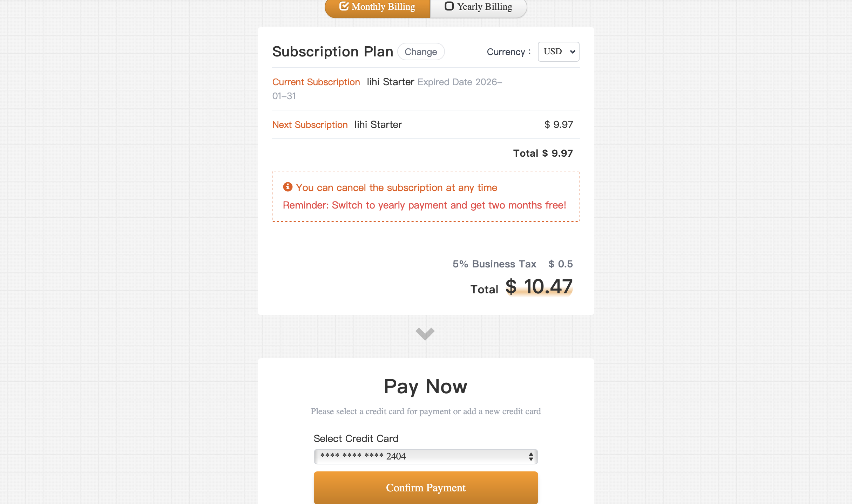Click the "cancel the subscription at any time" text

tap(396, 188)
